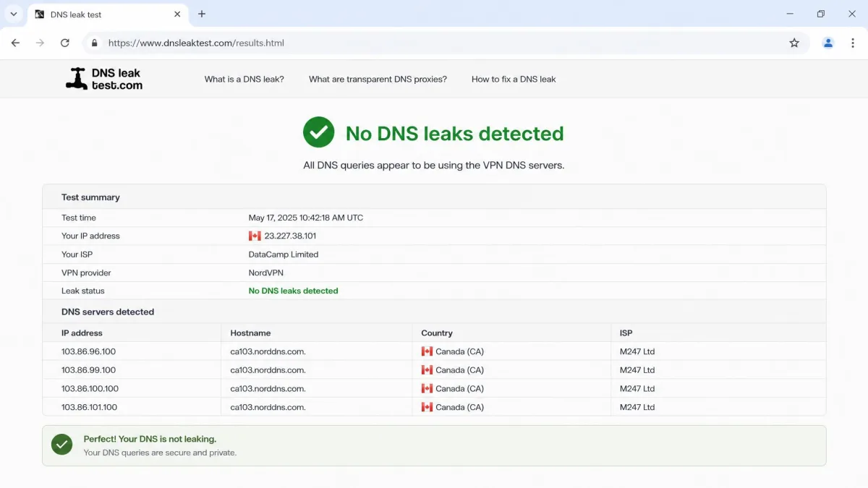
Task: Click the green checkmark in the bottom banner
Action: click(62, 445)
